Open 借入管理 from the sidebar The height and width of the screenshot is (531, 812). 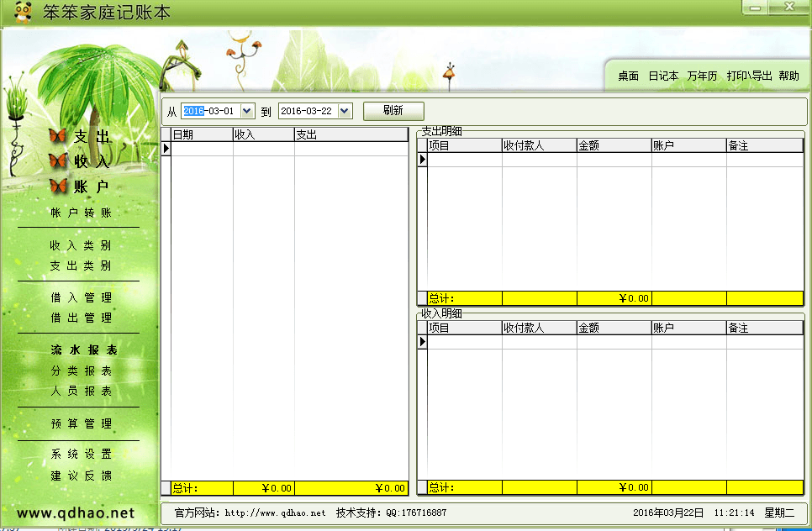pyautogui.click(x=81, y=298)
